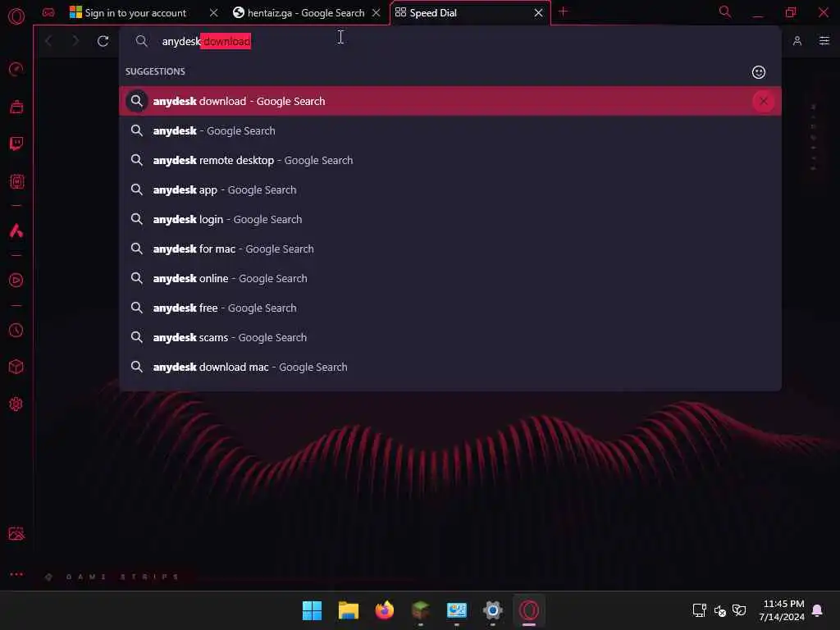This screenshot has width=840, height=630.
Task: Pick 'anydesk for mac' suggestion
Action: tap(450, 249)
